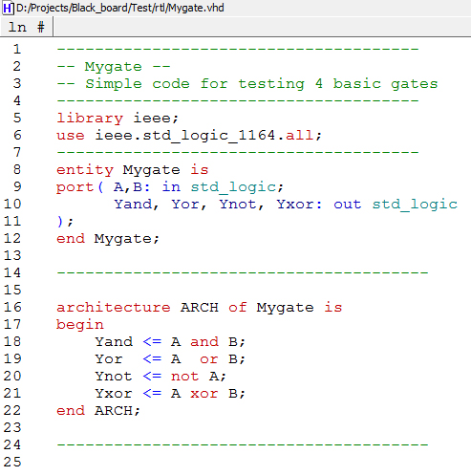The height and width of the screenshot is (476, 471).
Task: Click line number 8 in gutter
Action: (x=17, y=170)
